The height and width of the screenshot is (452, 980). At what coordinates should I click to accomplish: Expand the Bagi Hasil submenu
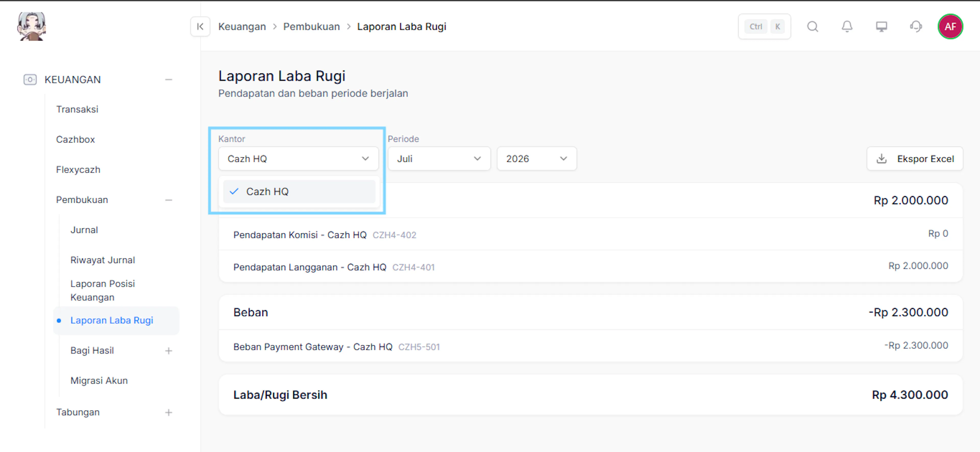168,350
